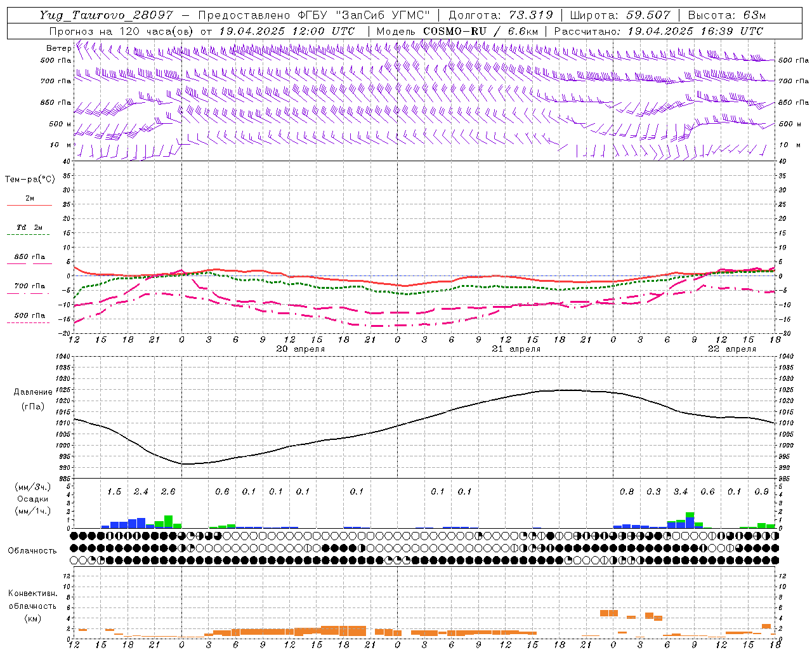Click the 'Давление' pressure panel label
The height and width of the screenshot is (650, 812).
32,392
